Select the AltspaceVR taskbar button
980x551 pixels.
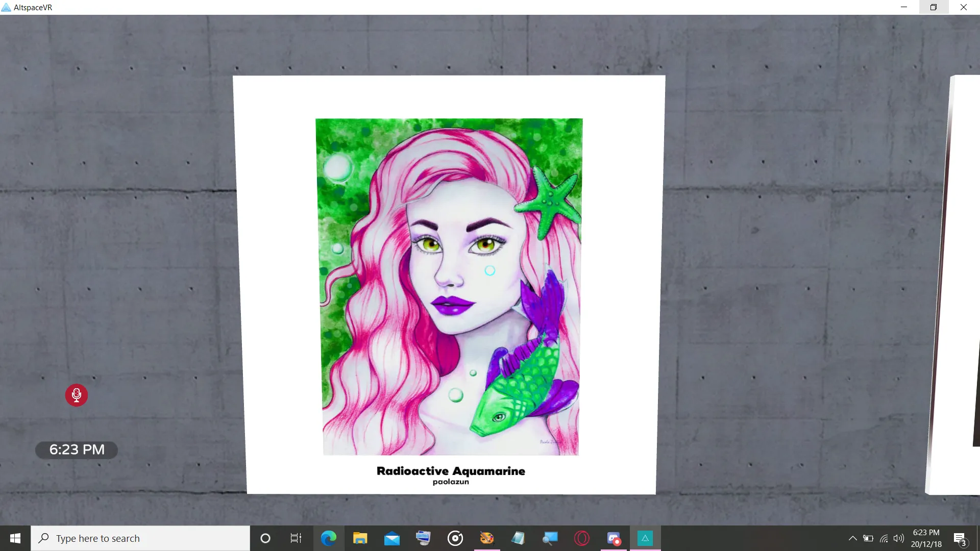645,538
